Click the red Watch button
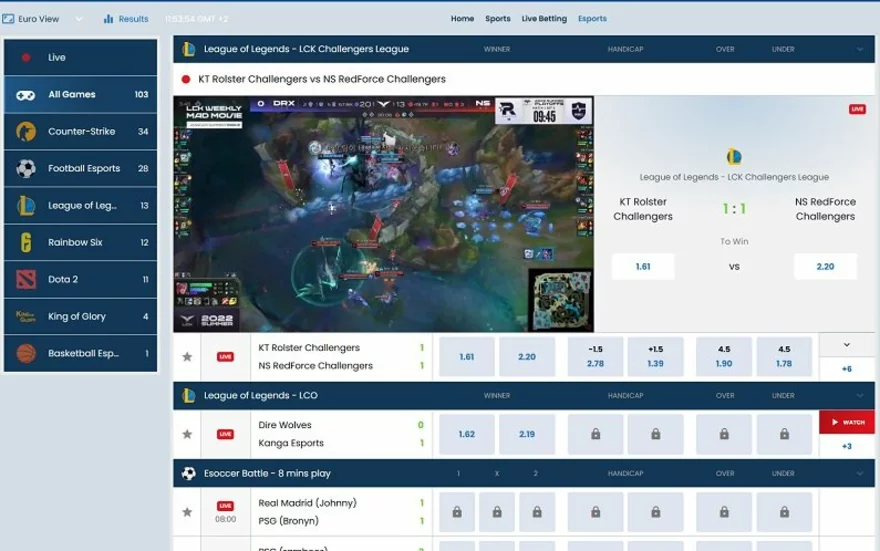The height and width of the screenshot is (551, 880). point(846,422)
